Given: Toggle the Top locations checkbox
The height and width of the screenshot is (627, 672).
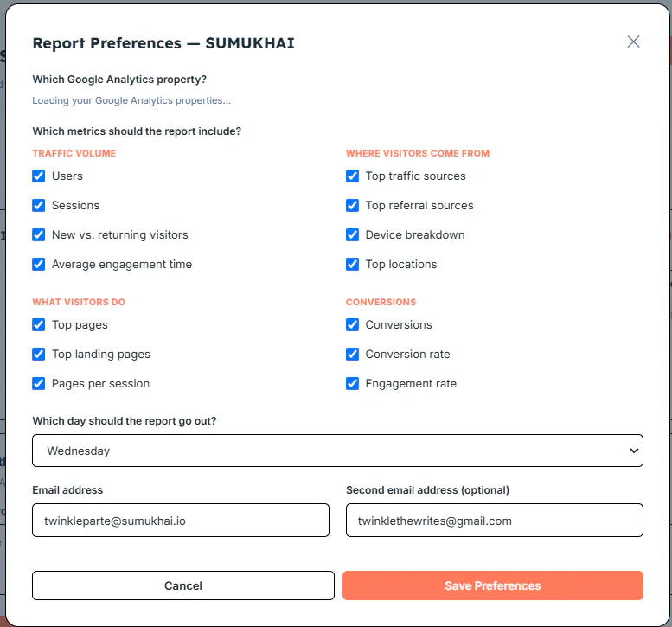Looking at the screenshot, I should coord(352,264).
